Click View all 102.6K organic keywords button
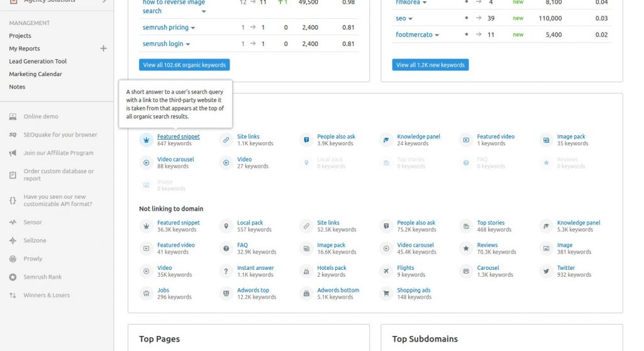The height and width of the screenshot is (351, 644). point(184,65)
